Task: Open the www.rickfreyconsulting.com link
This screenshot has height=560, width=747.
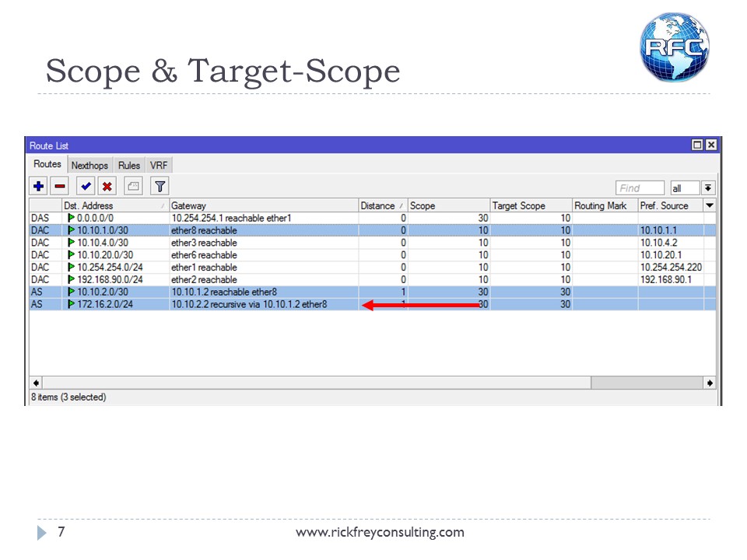Action: pos(380,532)
